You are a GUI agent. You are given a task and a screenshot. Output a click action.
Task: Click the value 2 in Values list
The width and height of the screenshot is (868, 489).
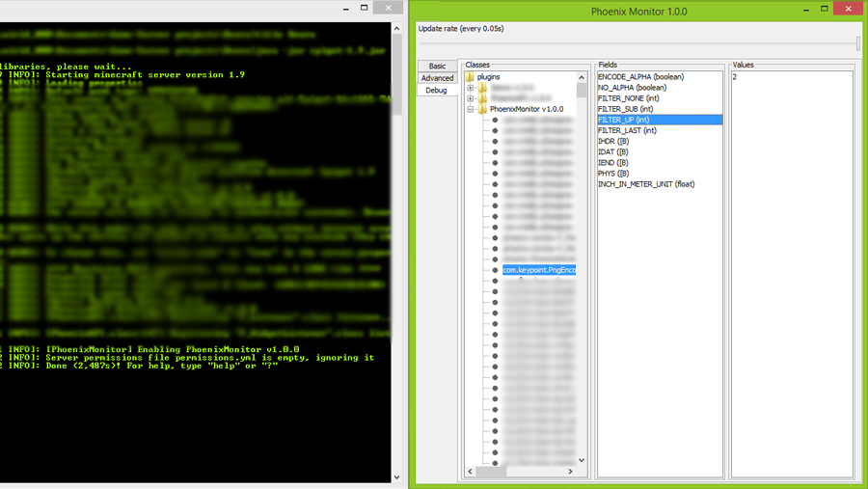pos(792,77)
